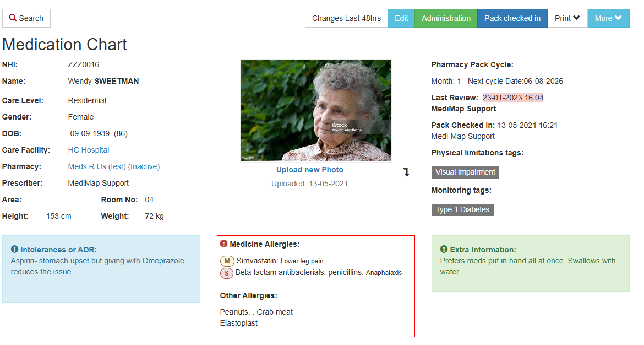Click the resident's photo thumbnail

point(316,110)
